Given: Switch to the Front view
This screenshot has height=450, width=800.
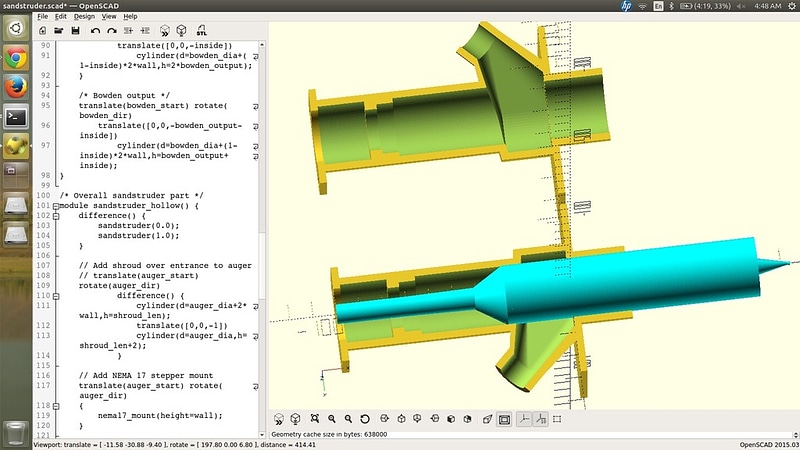Looking at the screenshot, I should [451, 419].
